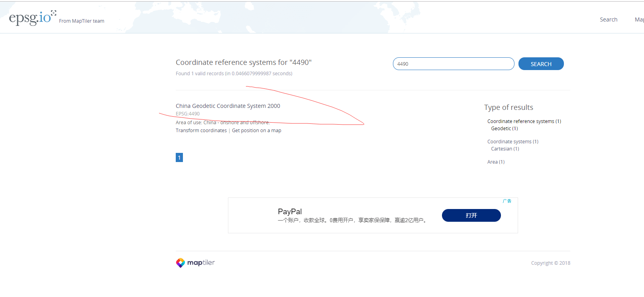644x297 pixels.
Task: Open China Geodetic Coordinate System 2000 result
Action: point(228,106)
